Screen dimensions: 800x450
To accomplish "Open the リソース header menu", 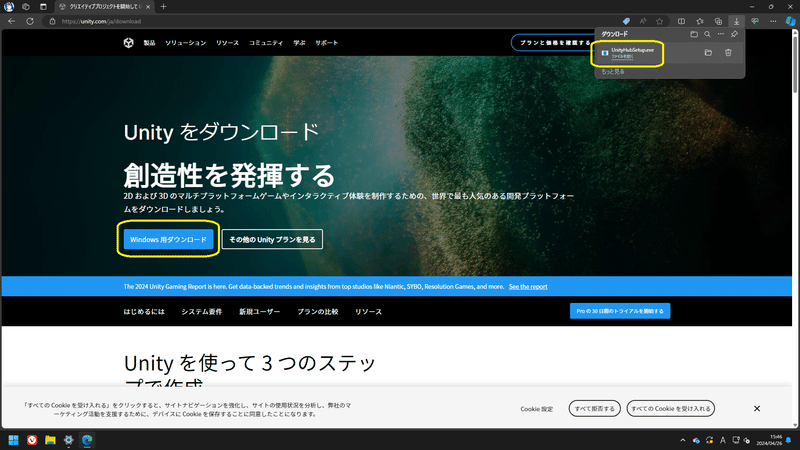I will pos(227,43).
